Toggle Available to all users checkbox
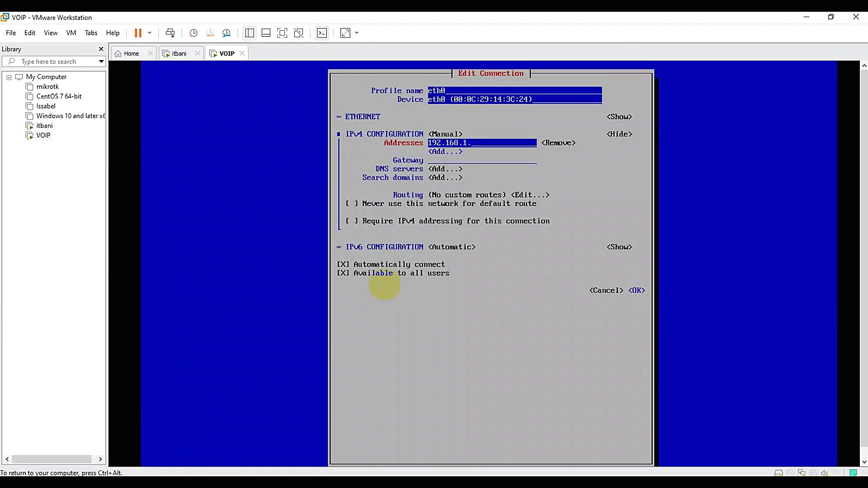 pyautogui.click(x=343, y=273)
